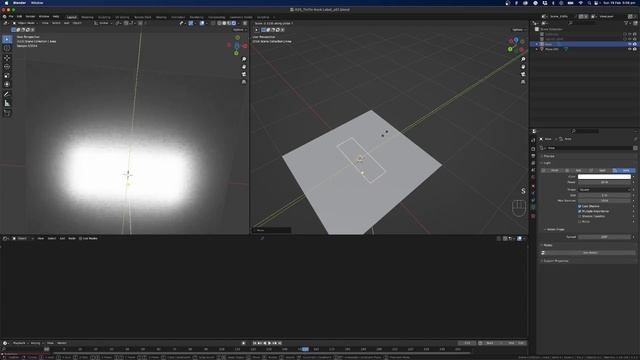Click the properties search field
The image size is (640, 360).
584,131
